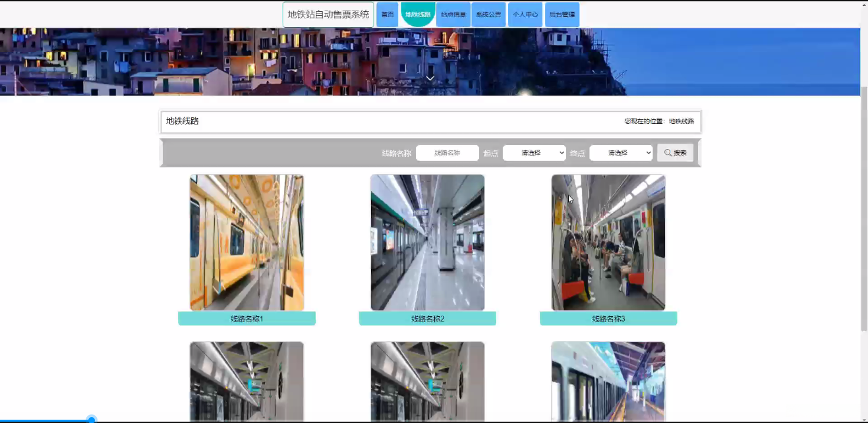Viewport: 868px width, 423px height.
Task: Open the 线路名称3 passengers thumbnail
Action: pyautogui.click(x=608, y=242)
